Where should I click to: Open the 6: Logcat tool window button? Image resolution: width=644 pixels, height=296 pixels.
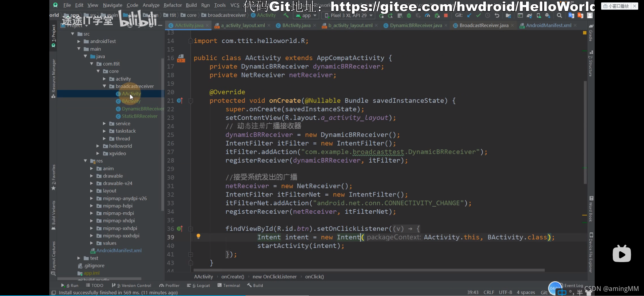[x=198, y=285]
